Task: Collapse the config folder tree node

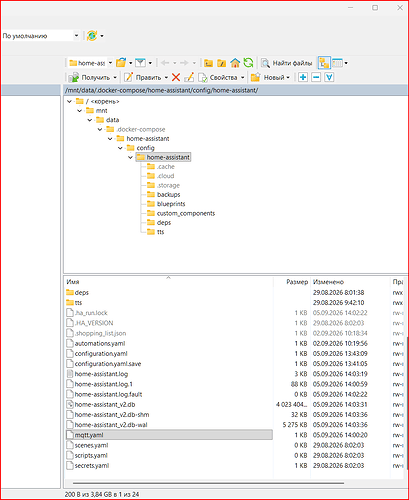Action: point(120,148)
